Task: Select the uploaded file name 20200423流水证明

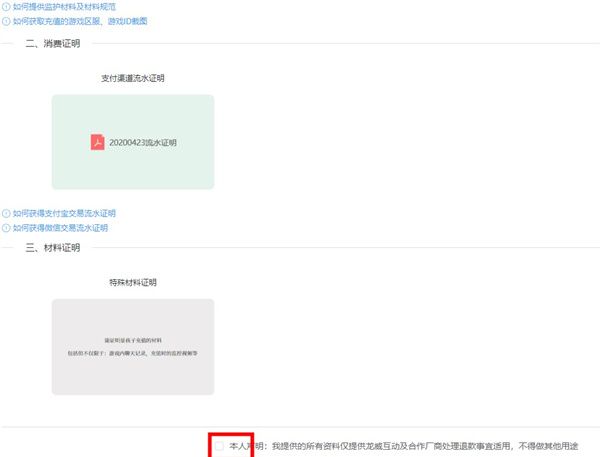Action: click(143, 143)
